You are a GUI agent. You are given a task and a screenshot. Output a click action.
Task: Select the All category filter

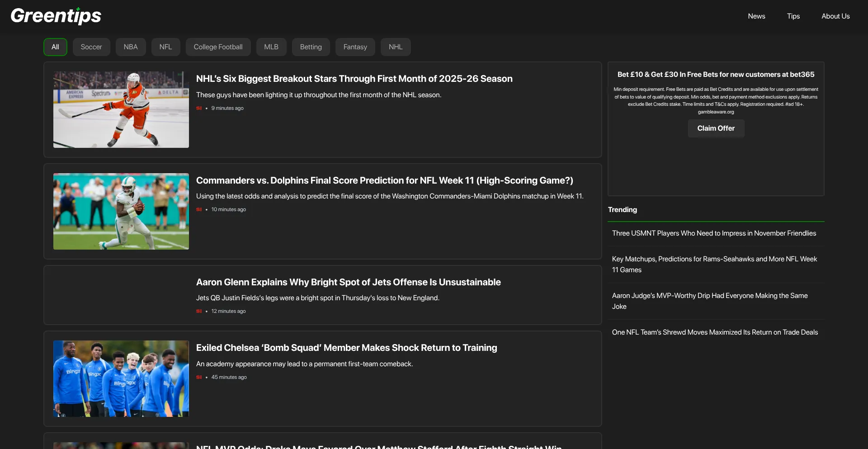tap(55, 47)
